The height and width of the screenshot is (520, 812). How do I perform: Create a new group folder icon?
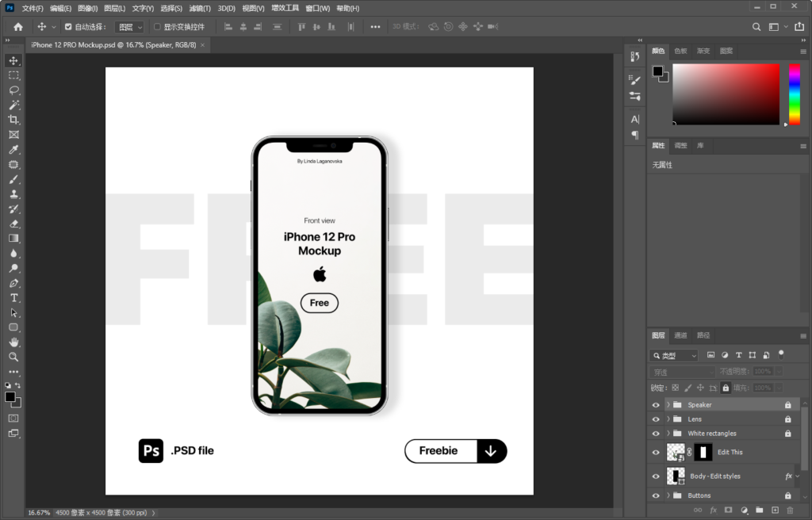tap(759, 510)
